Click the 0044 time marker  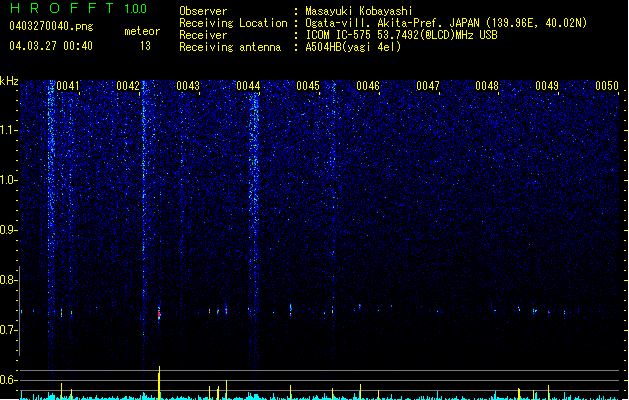(248, 86)
